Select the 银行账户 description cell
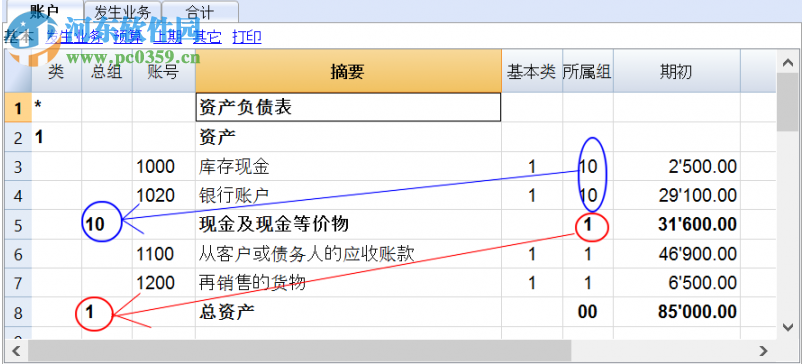 [348, 196]
